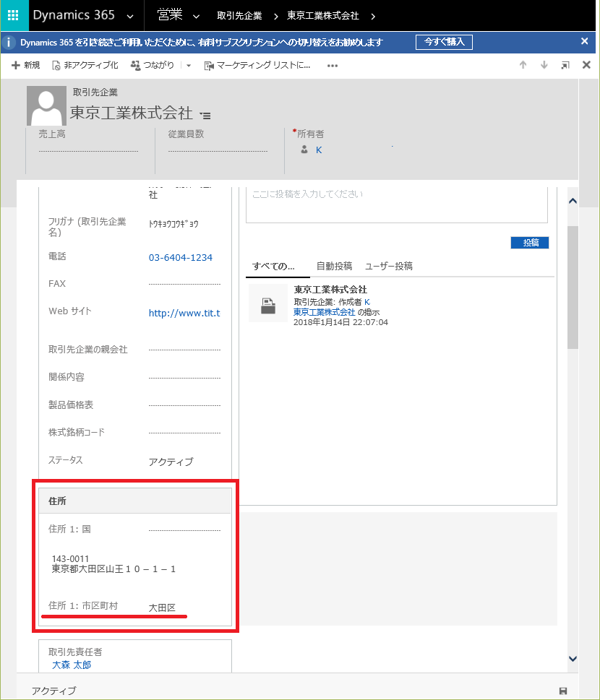Create a new record with 新規

point(25,65)
